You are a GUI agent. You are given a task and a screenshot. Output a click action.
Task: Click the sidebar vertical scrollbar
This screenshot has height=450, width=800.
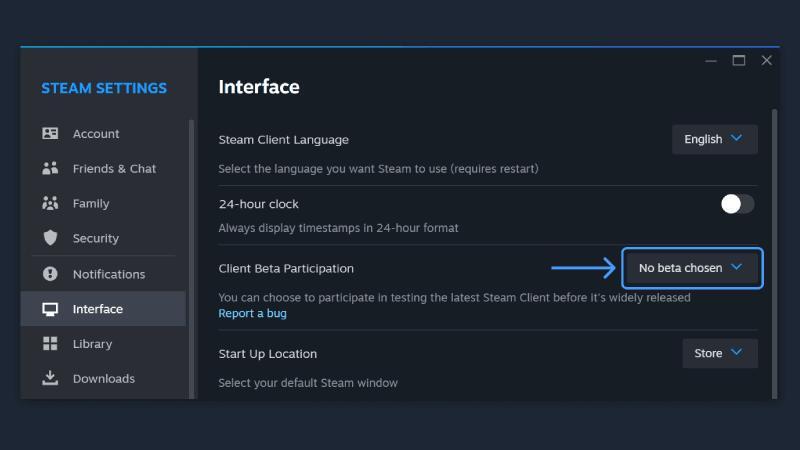tap(191, 259)
